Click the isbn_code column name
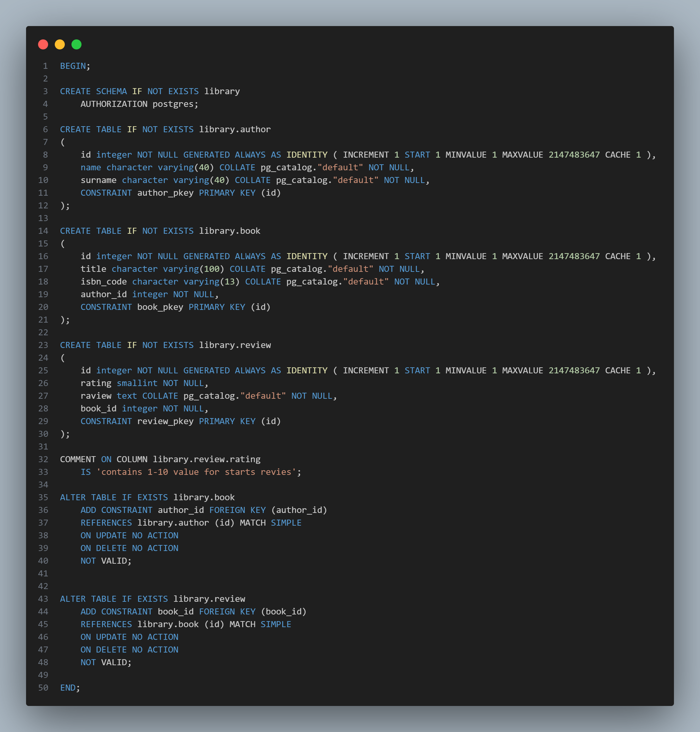Viewport: 700px width, 732px height. point(103,282)
